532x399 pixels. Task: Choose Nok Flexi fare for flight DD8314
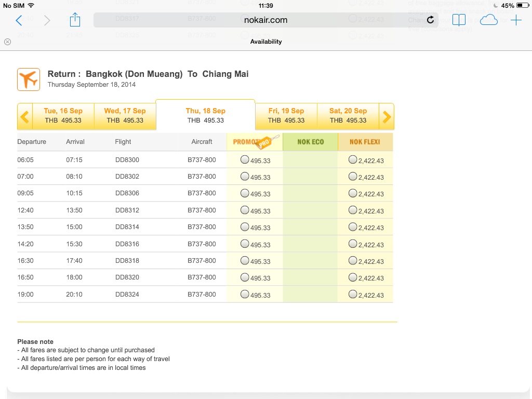(353, 227)
